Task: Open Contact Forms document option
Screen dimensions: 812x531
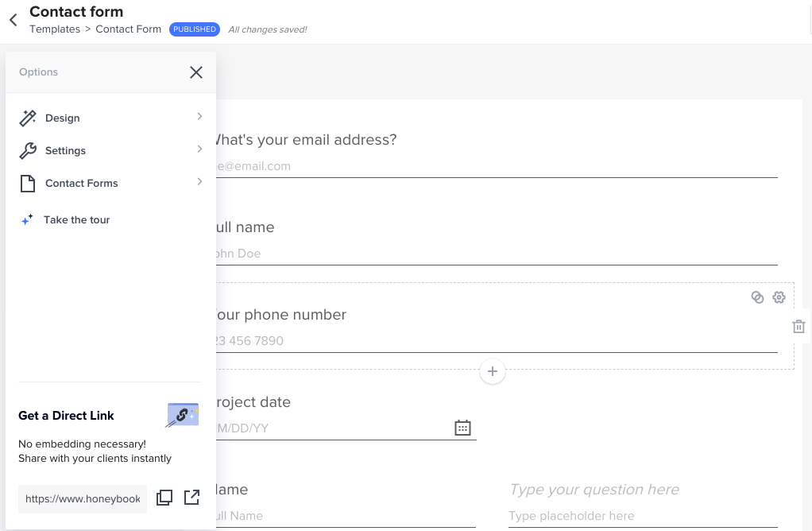Action: click(29, 184)
